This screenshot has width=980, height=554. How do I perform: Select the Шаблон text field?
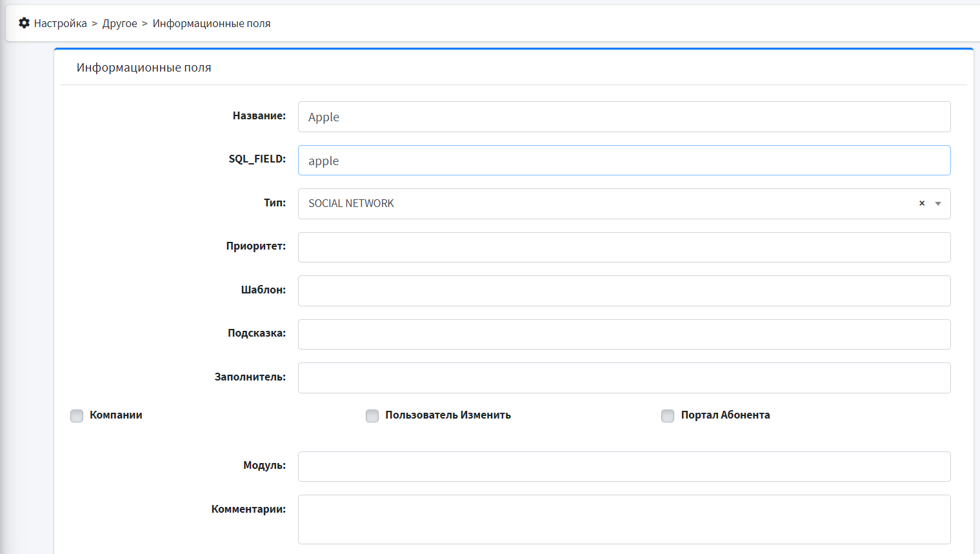click(624, 291)
